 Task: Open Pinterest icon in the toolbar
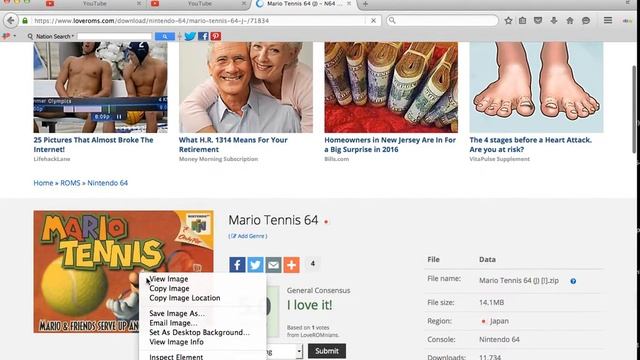pyautogui.click(x=216, y=36)
